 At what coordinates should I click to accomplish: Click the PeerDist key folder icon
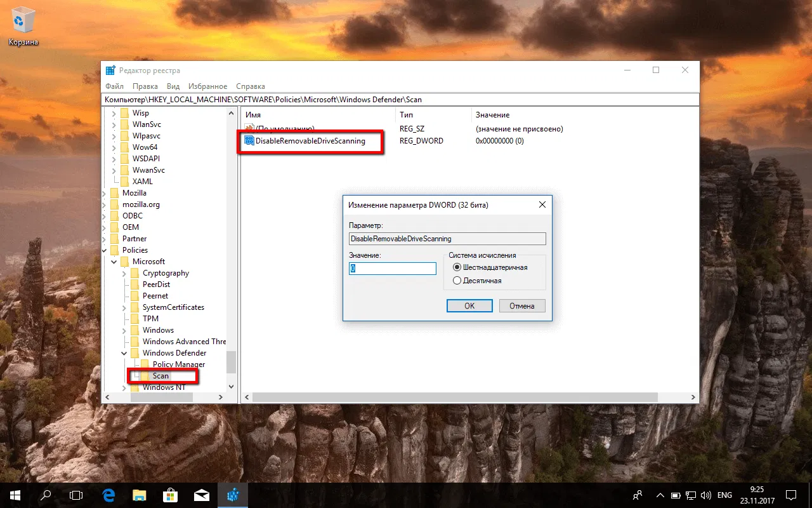[x=134, y=284]
